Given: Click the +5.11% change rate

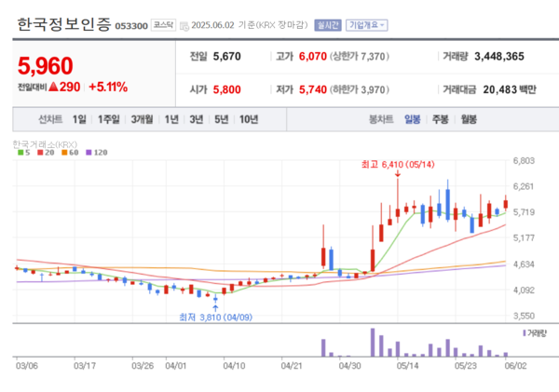Looking at the screenshot, I should (x=108, y=87).
